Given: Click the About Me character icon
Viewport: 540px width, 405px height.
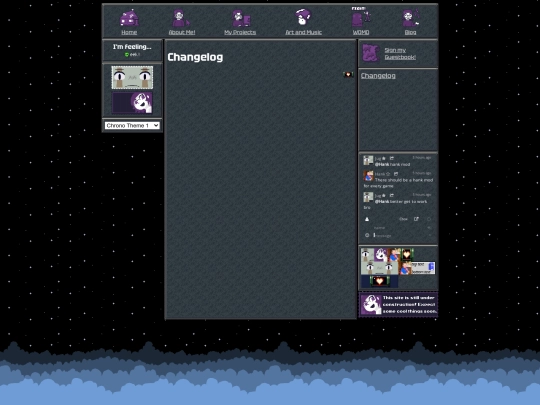Looking at the screenshot, I should tap(180, 18).
